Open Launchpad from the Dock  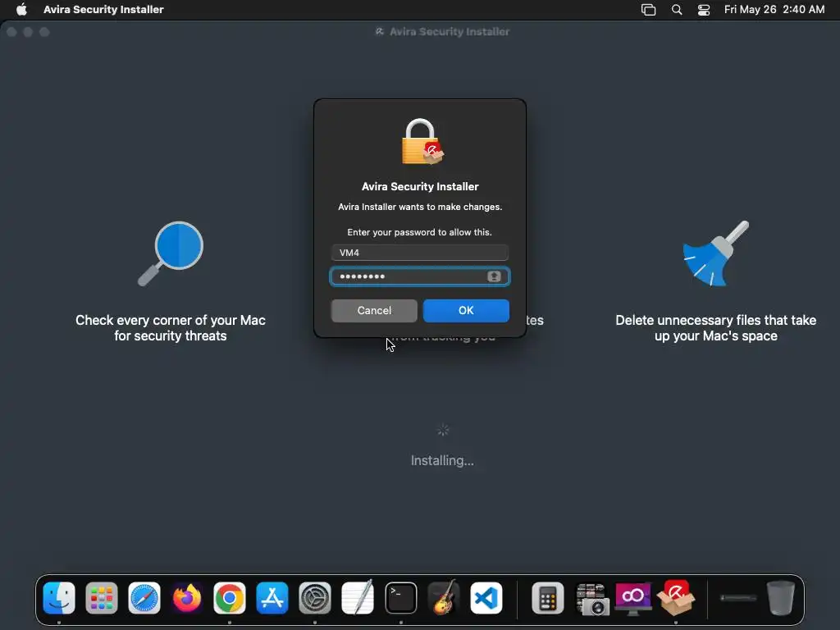pos(101,598)
